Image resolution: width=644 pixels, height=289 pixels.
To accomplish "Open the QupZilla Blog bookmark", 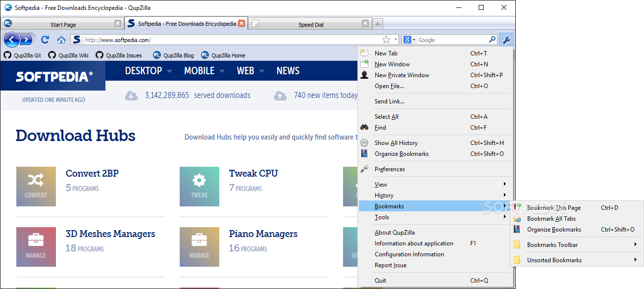I will click(173, 55).
